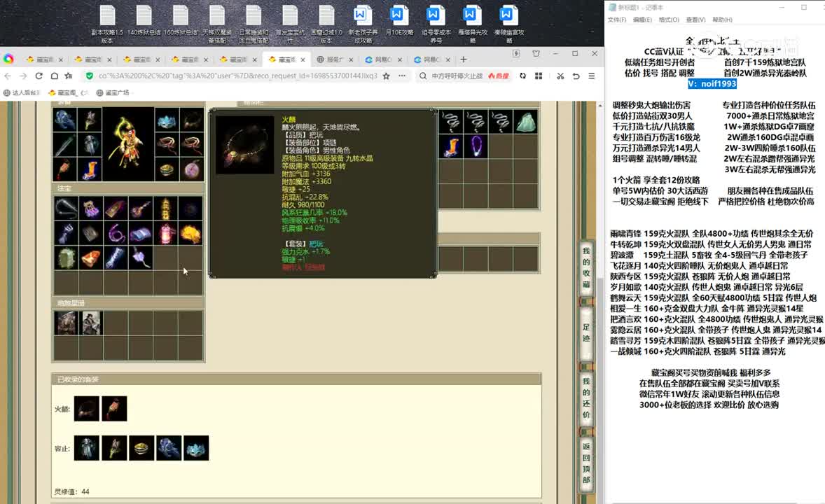Select the purple necklace in inventory
Screen dimensions: 825x504
click(x=476, y=146)
